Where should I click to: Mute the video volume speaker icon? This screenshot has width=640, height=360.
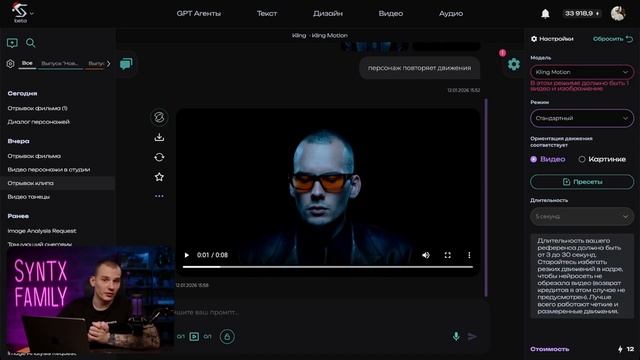(426, 255)
